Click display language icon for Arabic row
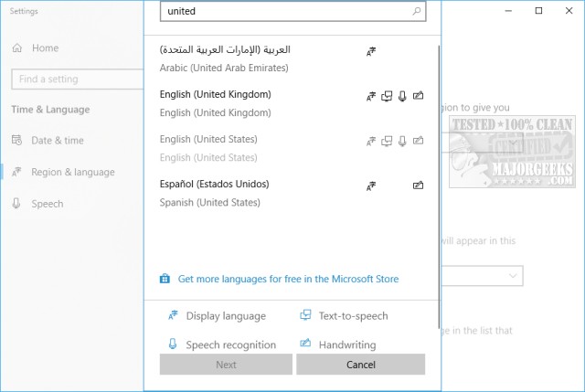 pyautogui.click(x=371, y=50)
